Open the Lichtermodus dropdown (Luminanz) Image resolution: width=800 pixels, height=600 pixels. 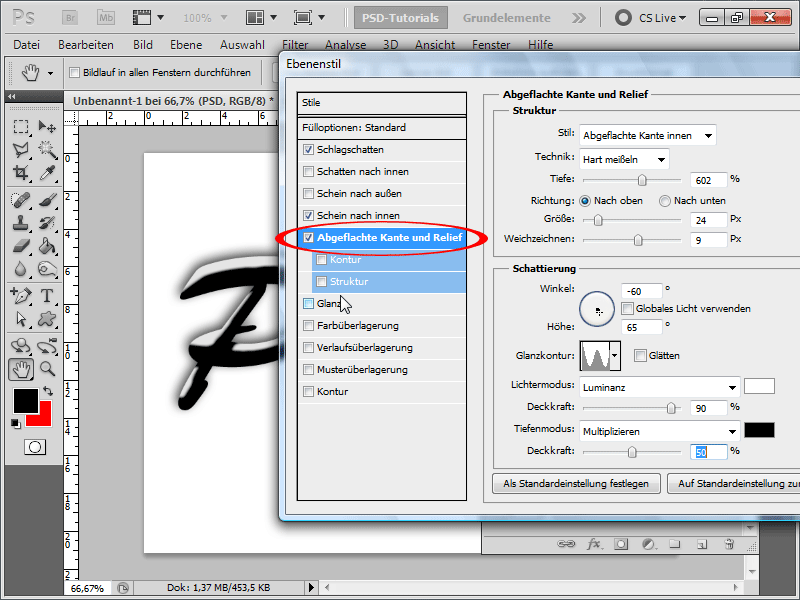[660, 387]
